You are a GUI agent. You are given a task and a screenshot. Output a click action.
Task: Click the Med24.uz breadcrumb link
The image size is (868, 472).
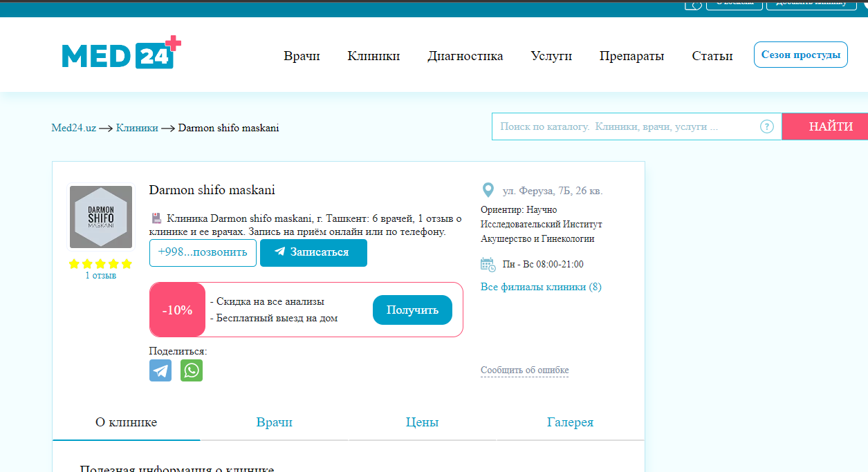click(x=73, y=128)
